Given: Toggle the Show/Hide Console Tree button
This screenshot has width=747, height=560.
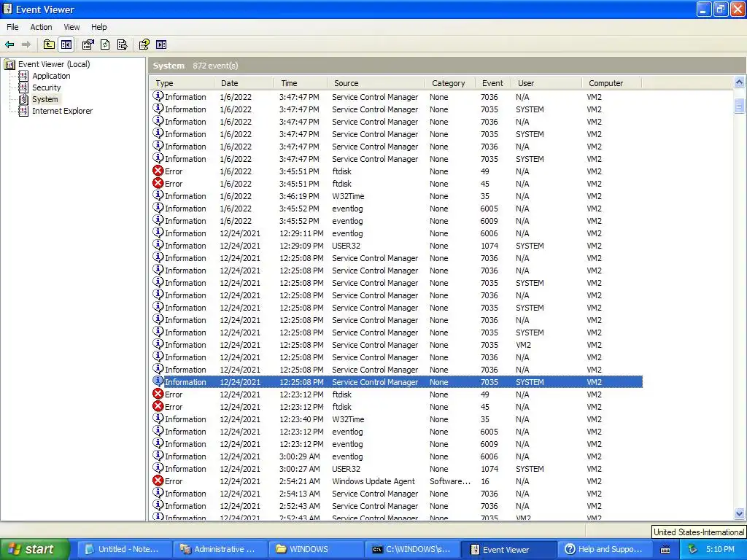Looking at the screenshot, I should [x=66, y=44].
